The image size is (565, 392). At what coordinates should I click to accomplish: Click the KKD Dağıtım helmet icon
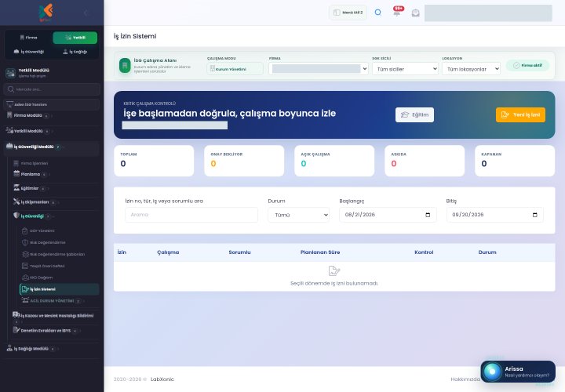click(x=25, y=278)
